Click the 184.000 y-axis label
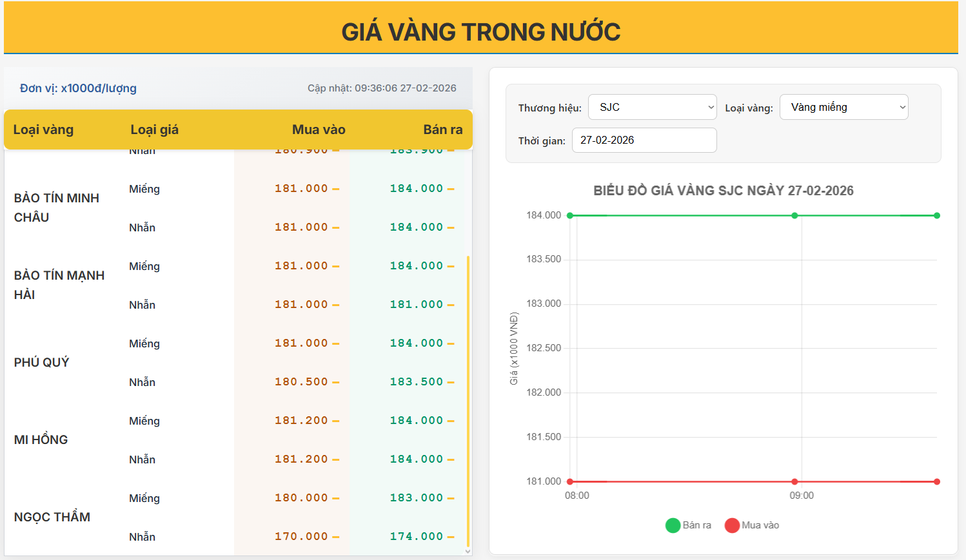Image resolution: width=966 pixels, height=560 pixels. click(544, 215)
